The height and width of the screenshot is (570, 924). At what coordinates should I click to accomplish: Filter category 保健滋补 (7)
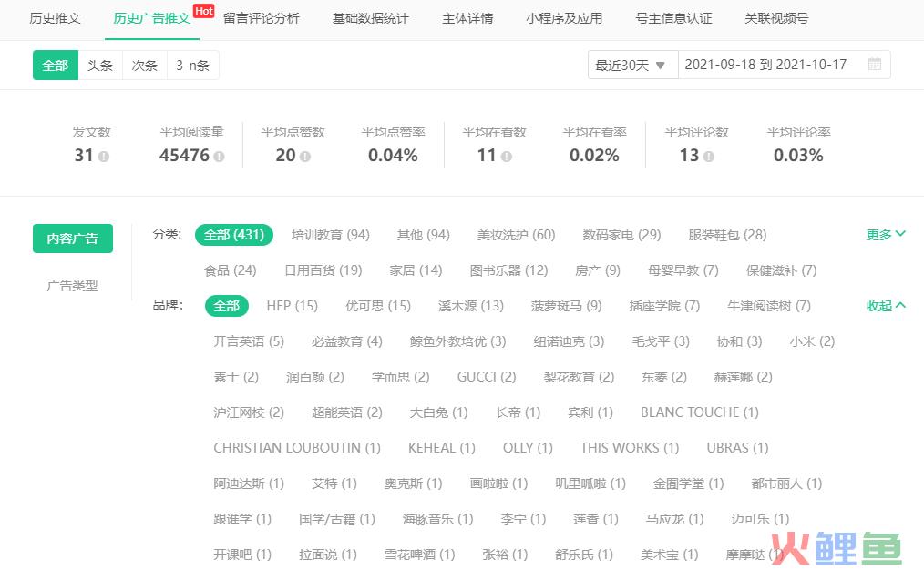782,270
